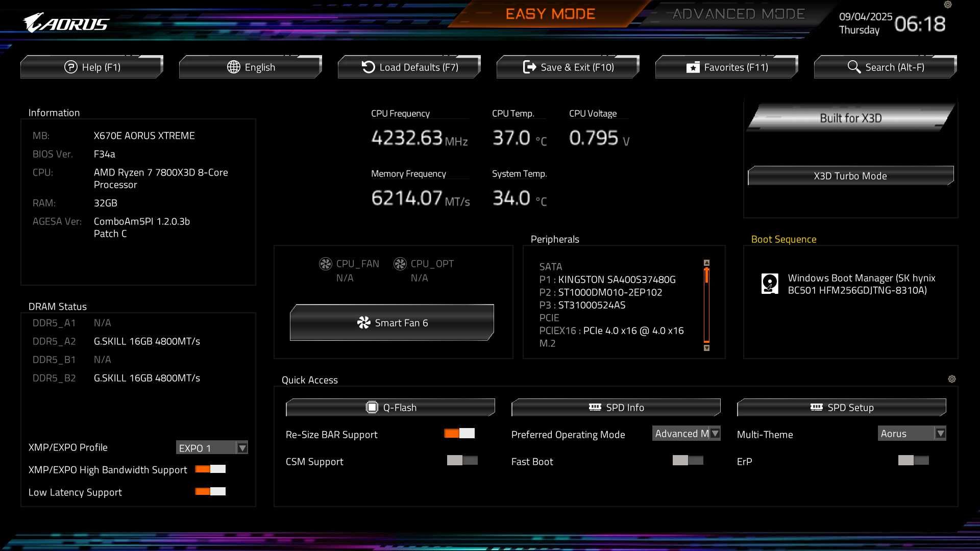This screenshot has width=980, height=551.
Task: Click Peripherals scroll down arrow
Action: coord(707,348)
